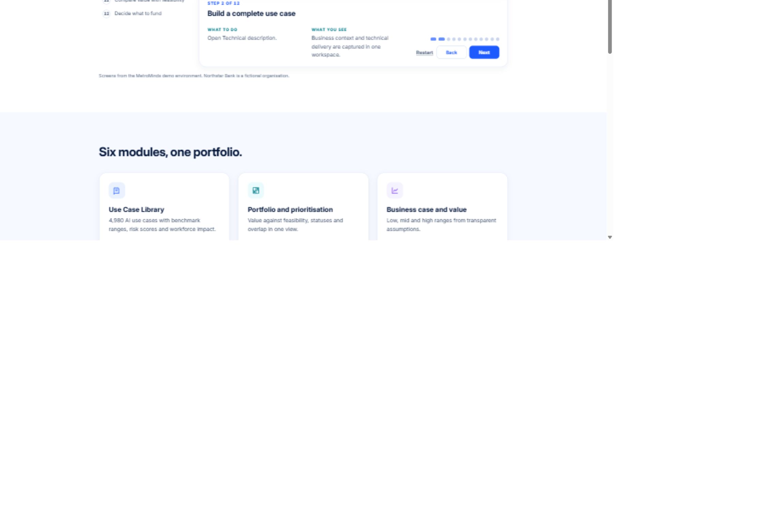758x532 pixels.
Task: Click the 'WHAT YOU SEE' label
Action: pos(329,30)
